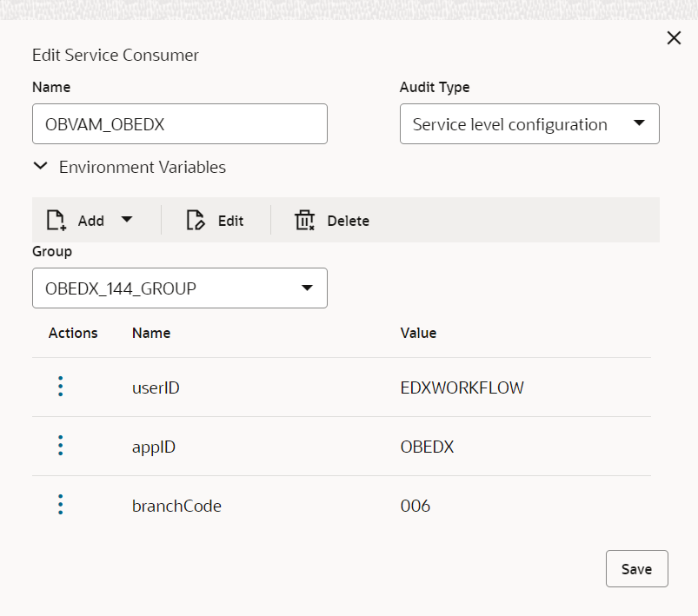Click the Edit pencil-document icon
This screenshot has height=616, width=698.
(x=196, y=221)
